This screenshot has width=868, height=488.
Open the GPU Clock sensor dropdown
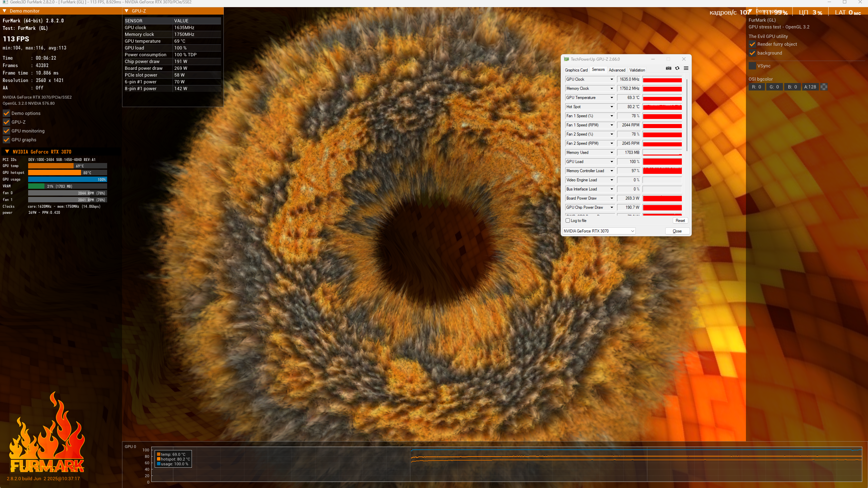pos(612,79)
